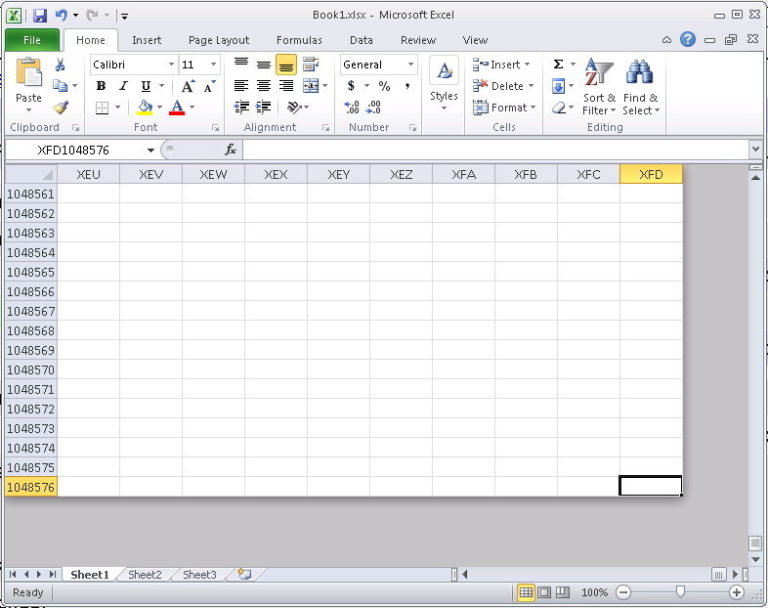768x608 pixels.
Task: Expand the General number format dropdown
Action: 410,65
